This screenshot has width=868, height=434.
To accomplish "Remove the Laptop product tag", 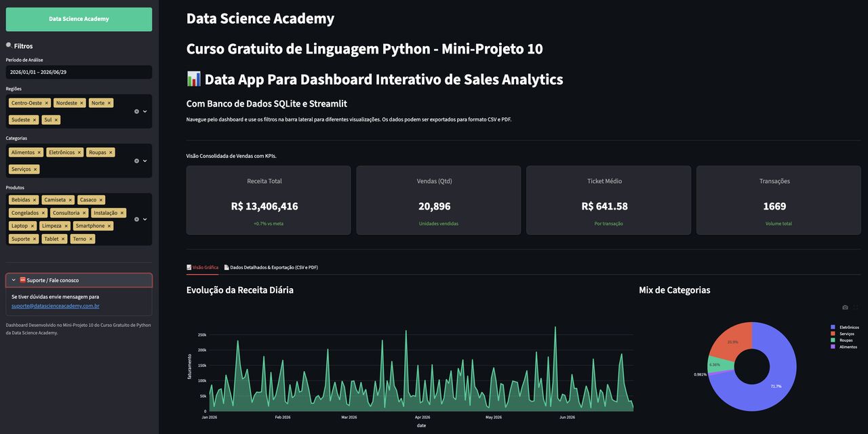I will (32, 226).
